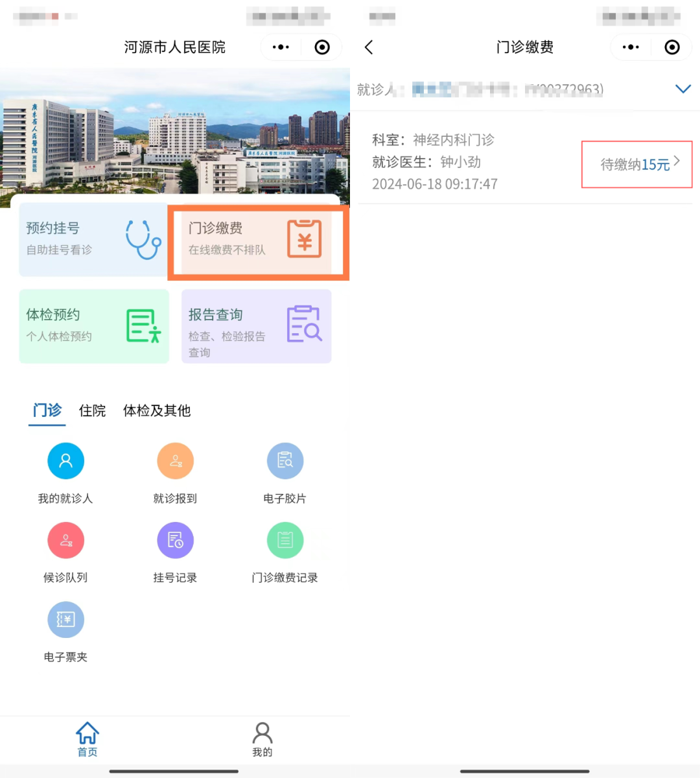Tap the 待缴纳15元 text
This screenshot has height=778, width=700.
[635, 165]
